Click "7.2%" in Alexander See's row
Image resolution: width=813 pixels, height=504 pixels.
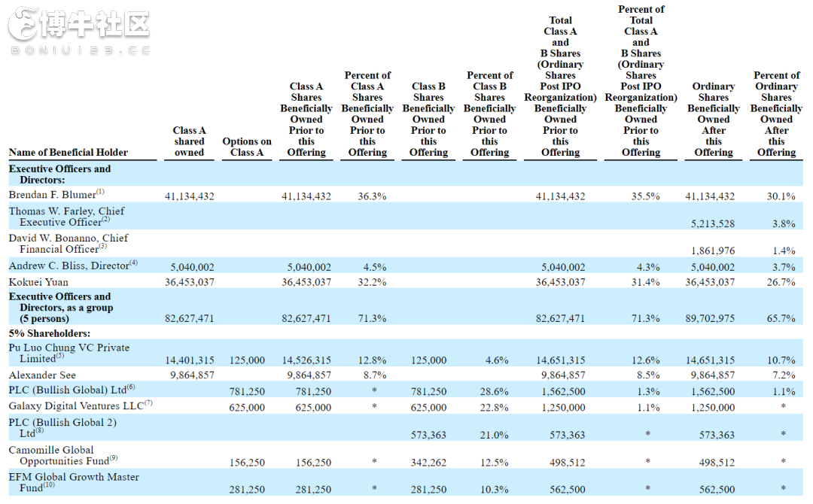coord(784,375)
